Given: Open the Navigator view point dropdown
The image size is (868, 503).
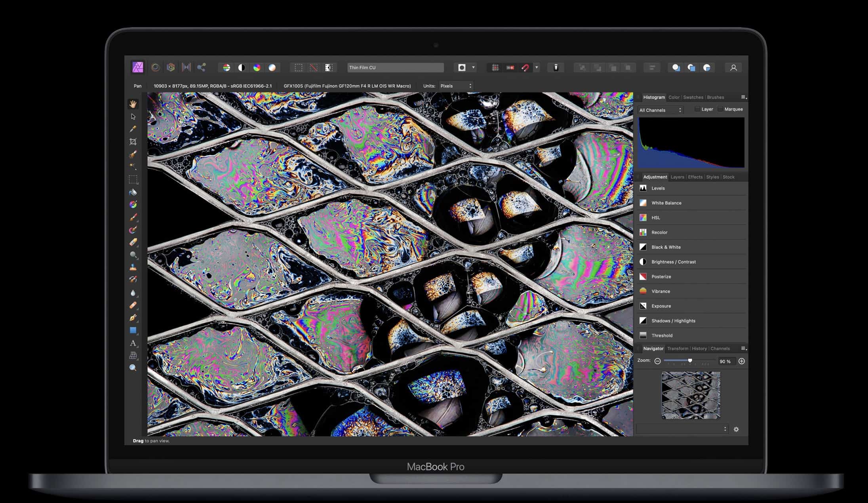Looking at the screenshot, I should (682, 429).
